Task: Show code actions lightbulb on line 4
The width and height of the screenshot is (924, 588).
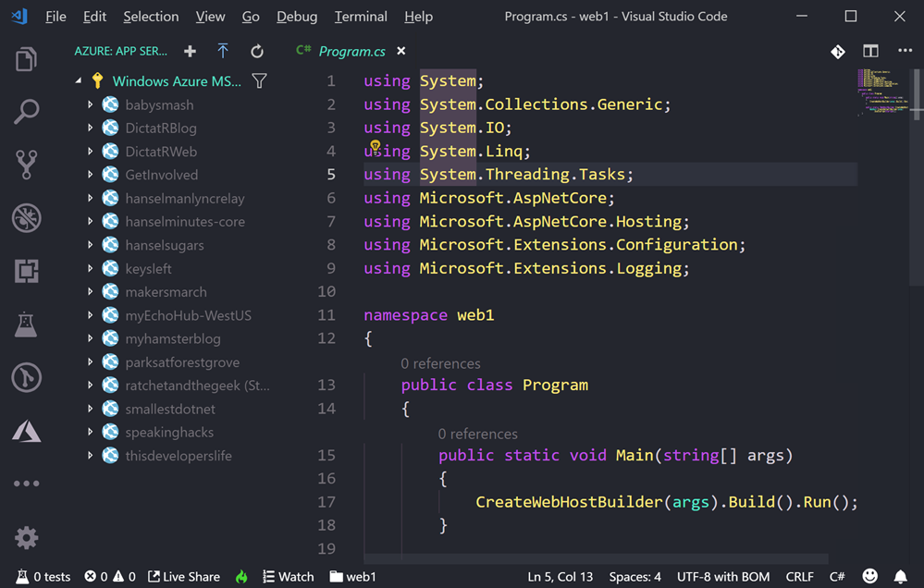Action: click(375, 145)
